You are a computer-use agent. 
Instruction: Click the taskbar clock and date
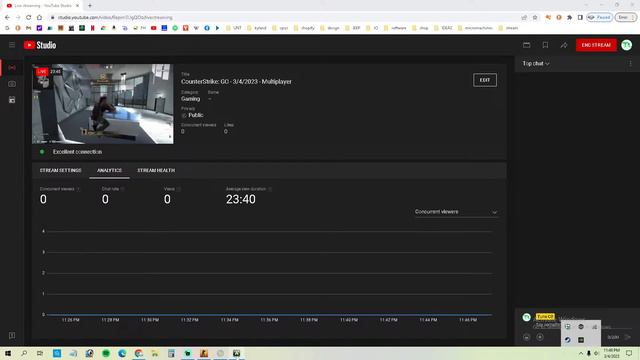click(611, 353)
